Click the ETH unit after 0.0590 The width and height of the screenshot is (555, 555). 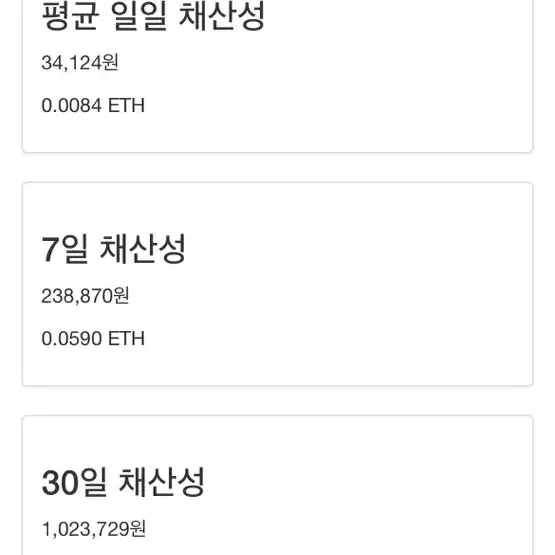coord(126,338)
